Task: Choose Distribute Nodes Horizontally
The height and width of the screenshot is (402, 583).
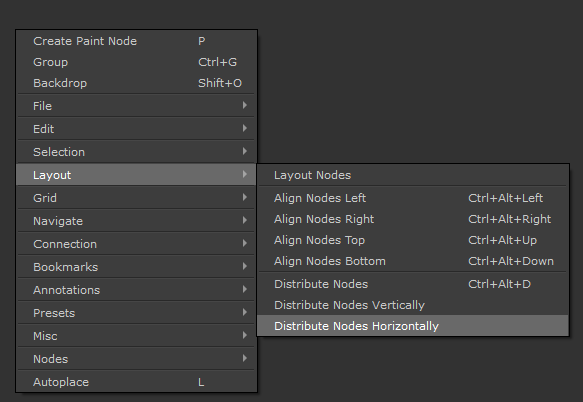Action: point(413,326)
